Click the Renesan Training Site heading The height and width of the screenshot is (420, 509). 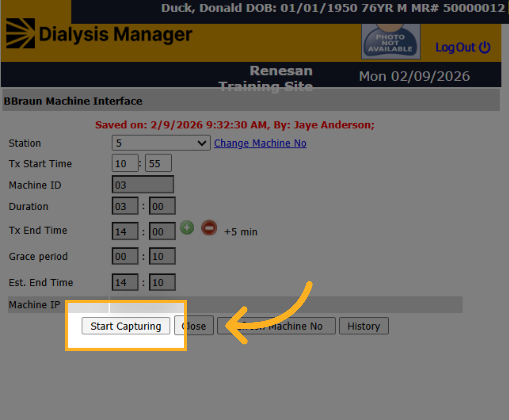pos(266,78)
